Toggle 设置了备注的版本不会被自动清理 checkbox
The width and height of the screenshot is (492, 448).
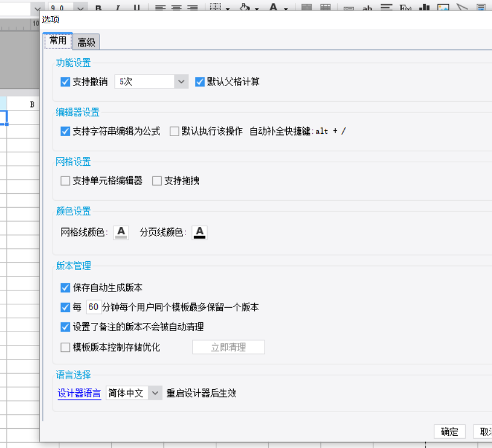[65, 327]
